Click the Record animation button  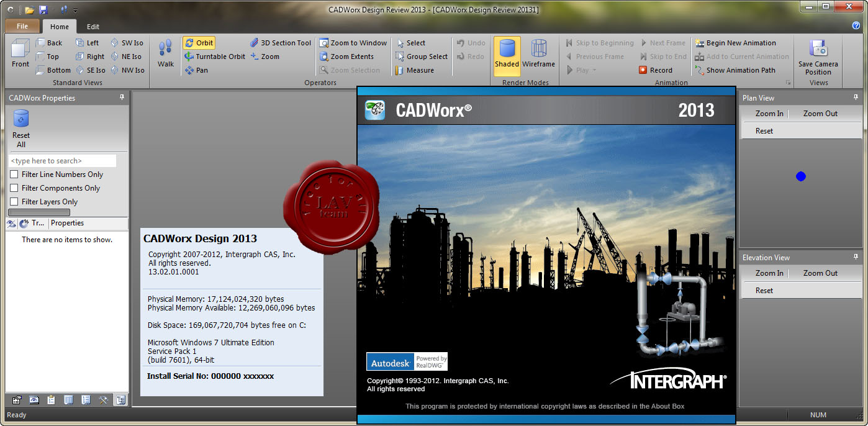[x=656, y=70]
